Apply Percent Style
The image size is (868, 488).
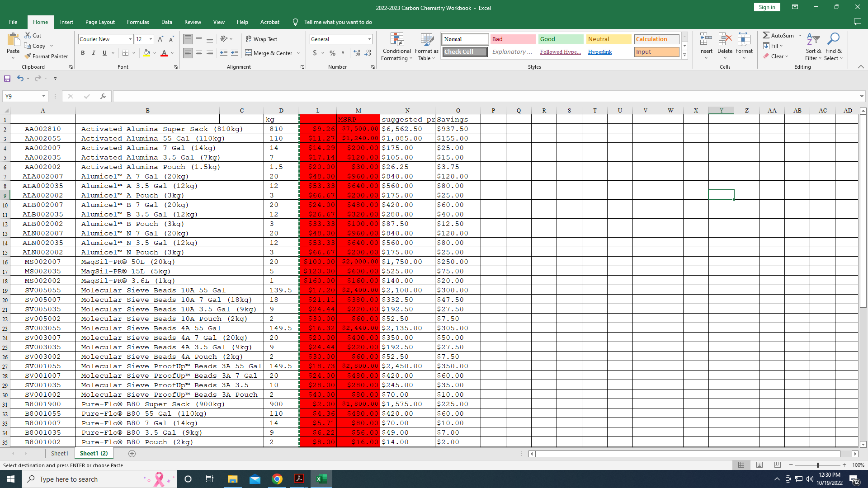click(333, 53)
